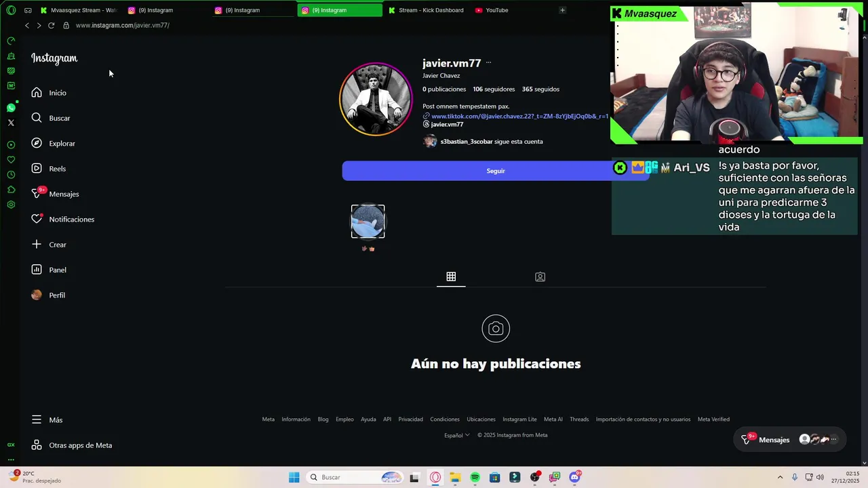
Task: Open the Más menu
Action: (x=47, y=420)
